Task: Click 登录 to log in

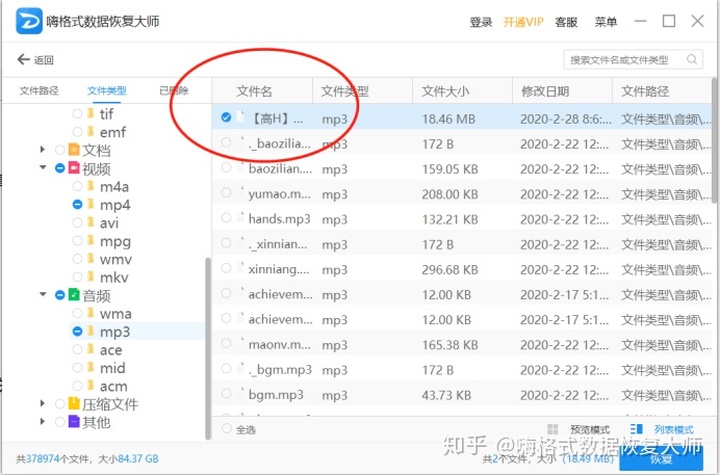Action: coord(481,22)
